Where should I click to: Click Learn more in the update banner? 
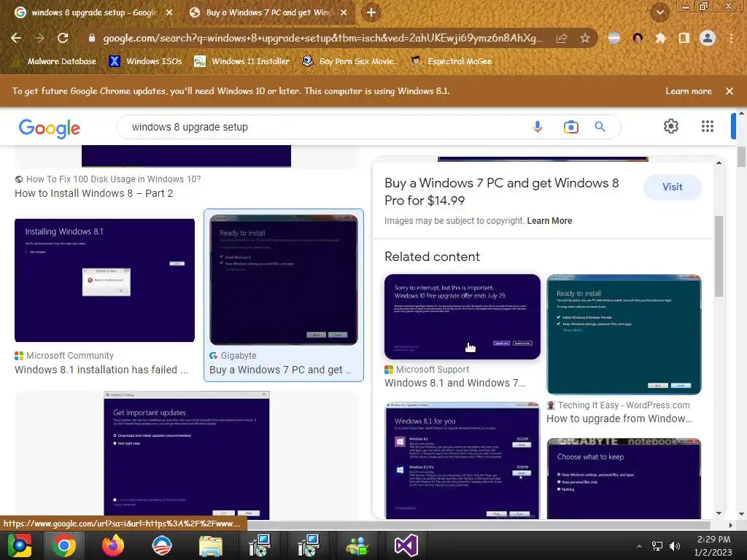pyautogui.click(x=689, y=91)
